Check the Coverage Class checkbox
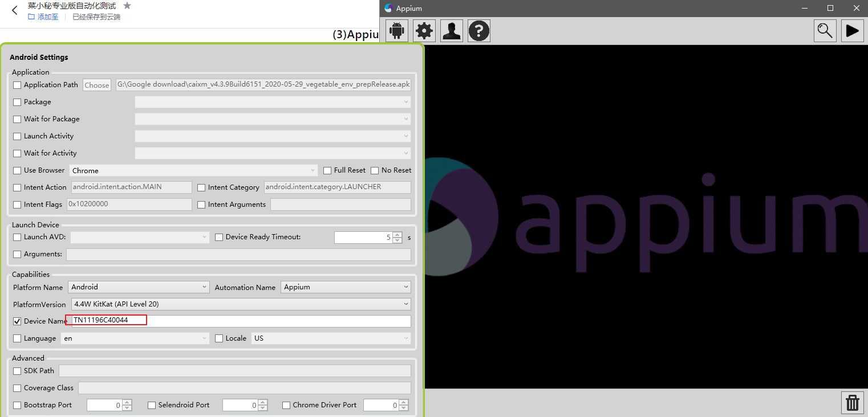This screenshot has width=868, height=417. tap(17, 388)
